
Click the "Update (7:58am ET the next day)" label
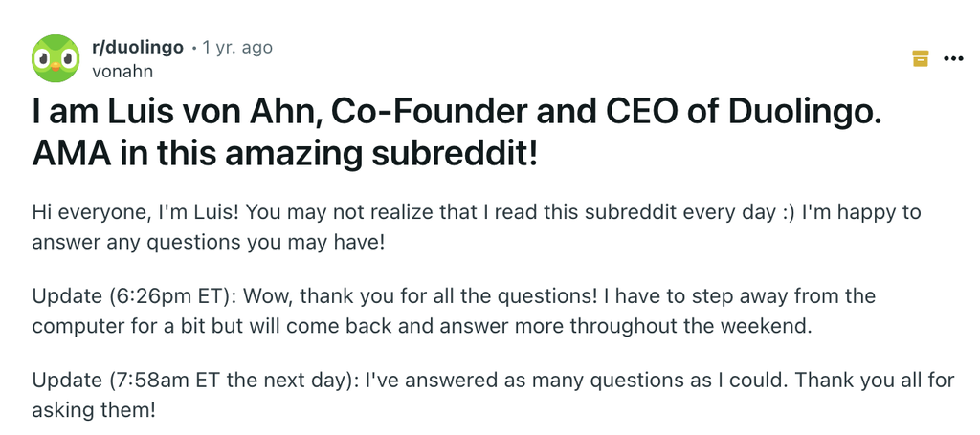(189, 381)
